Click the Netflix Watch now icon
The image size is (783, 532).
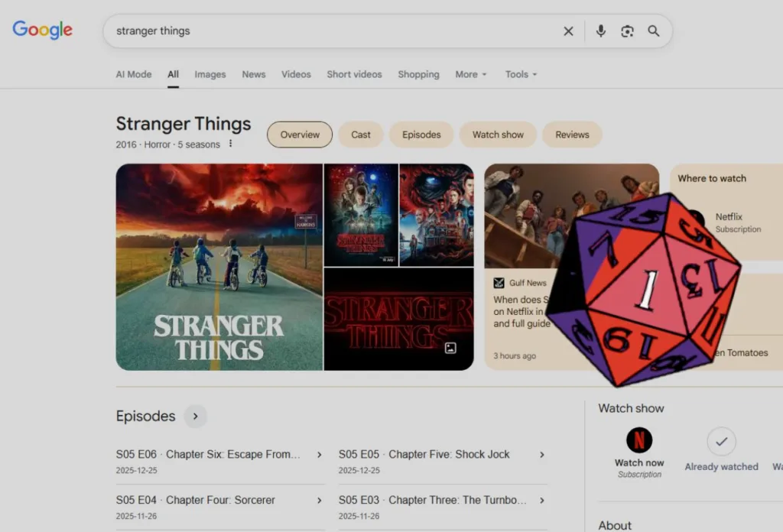638,440
